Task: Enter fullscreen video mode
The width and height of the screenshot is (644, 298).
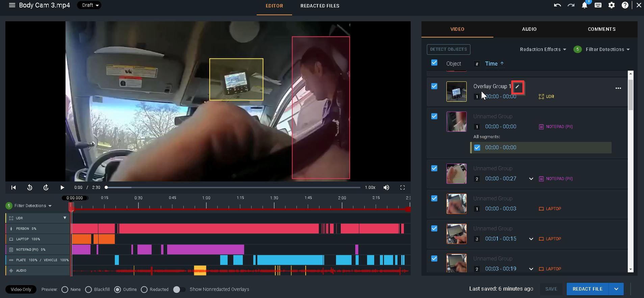Action: point(402,188)
